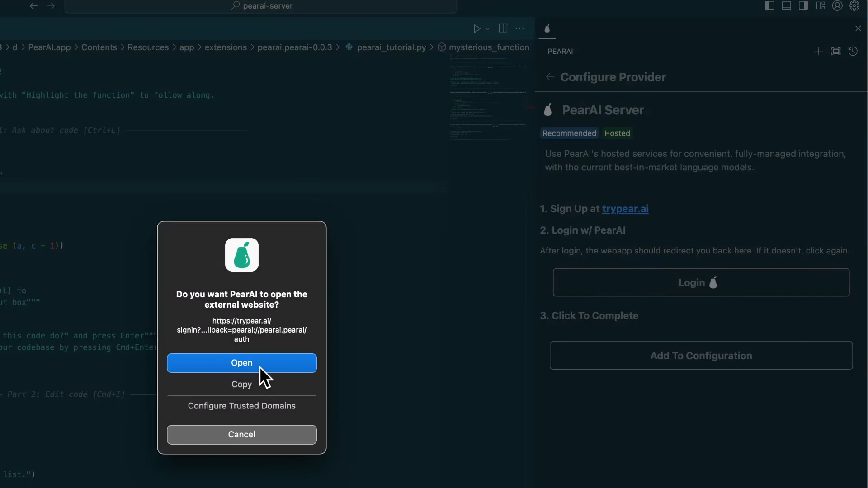Navigate back with the left arrow
Screen dimensions: 868x488
33,6
